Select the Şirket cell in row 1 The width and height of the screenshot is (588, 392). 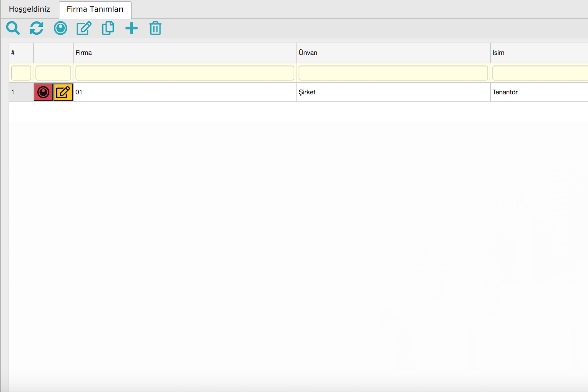[x=307, y=92]
